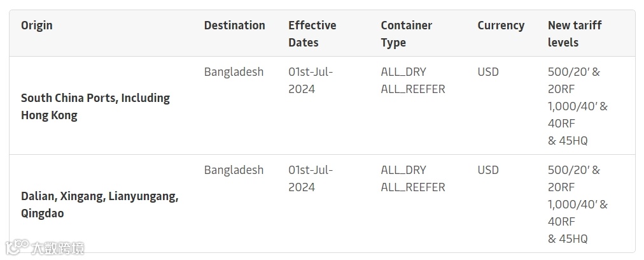Screen dimensions: 644x260
Task: Click ALL_DRY ALL_REEFER in second row
Action: pos(412,178)
